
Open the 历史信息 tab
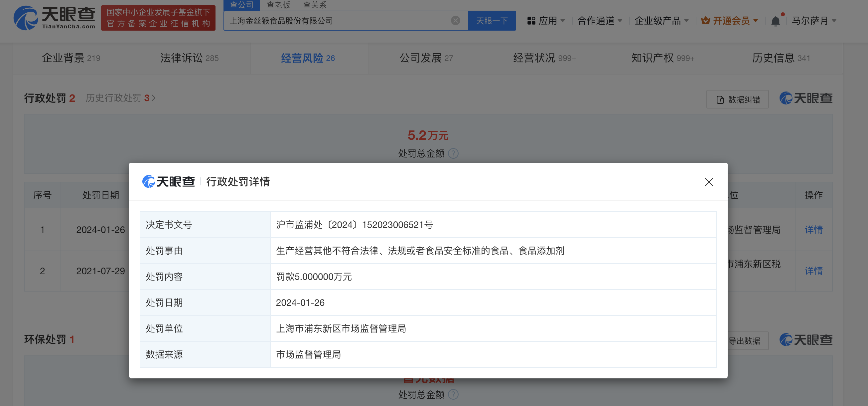(x=781, y=58)
